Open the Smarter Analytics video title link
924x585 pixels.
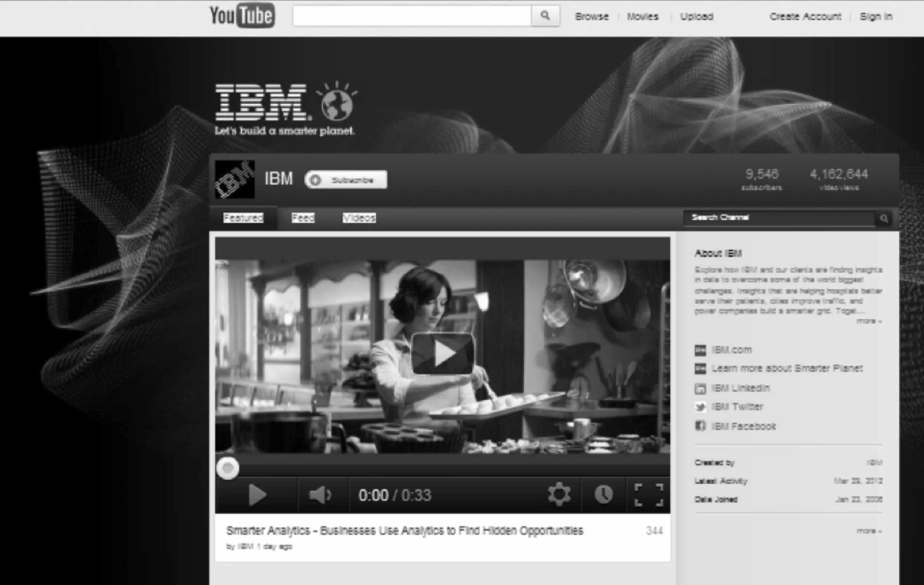tap(405, 531)
